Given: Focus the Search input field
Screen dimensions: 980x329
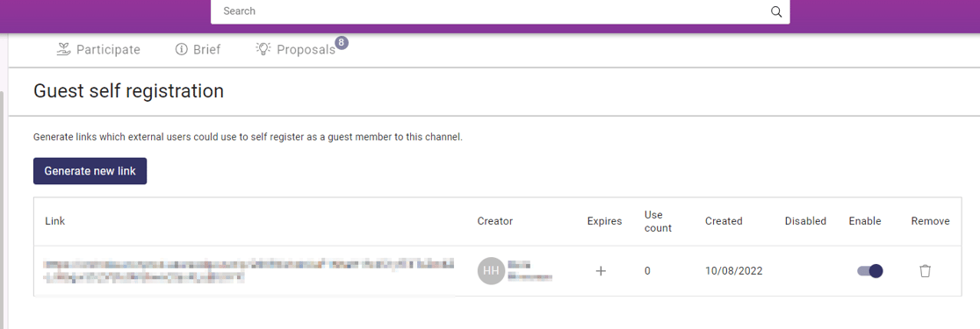Looking at the screenshot, I should [500, 11].
